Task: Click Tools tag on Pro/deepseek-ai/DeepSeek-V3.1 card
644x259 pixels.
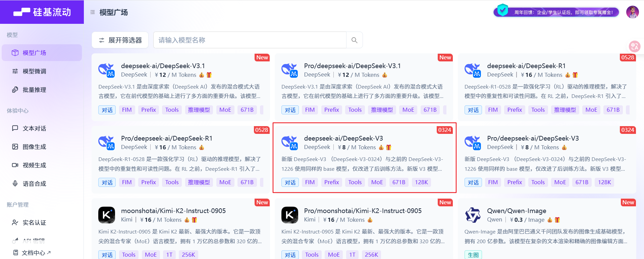Action: pos(355,110)
